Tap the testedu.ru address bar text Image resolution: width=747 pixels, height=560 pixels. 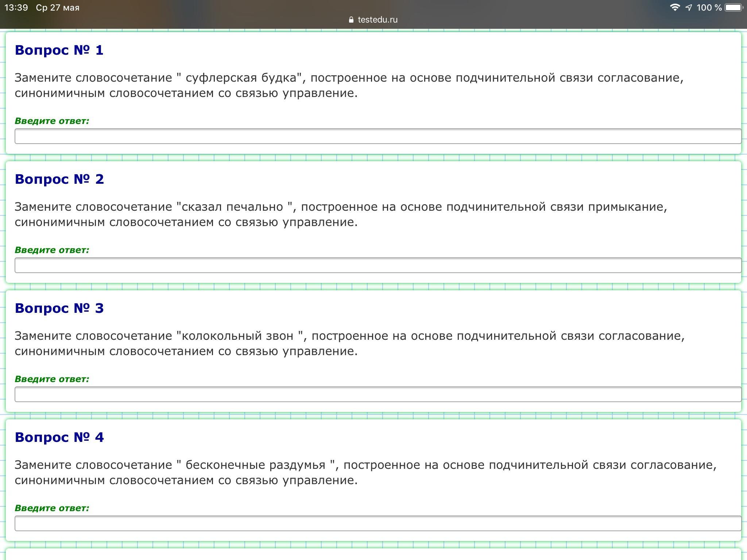click(x=378, y=20)
